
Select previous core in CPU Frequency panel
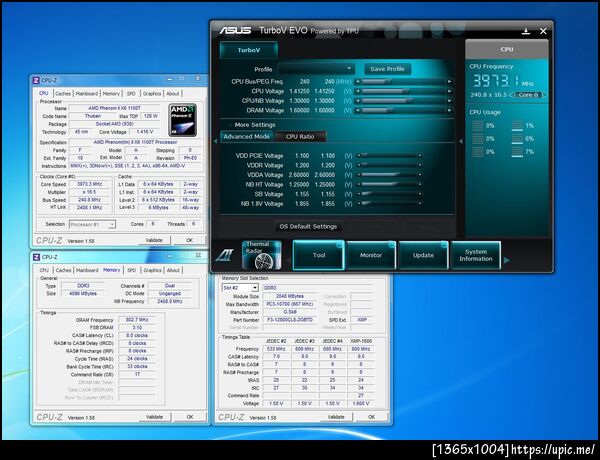point(511,95)
